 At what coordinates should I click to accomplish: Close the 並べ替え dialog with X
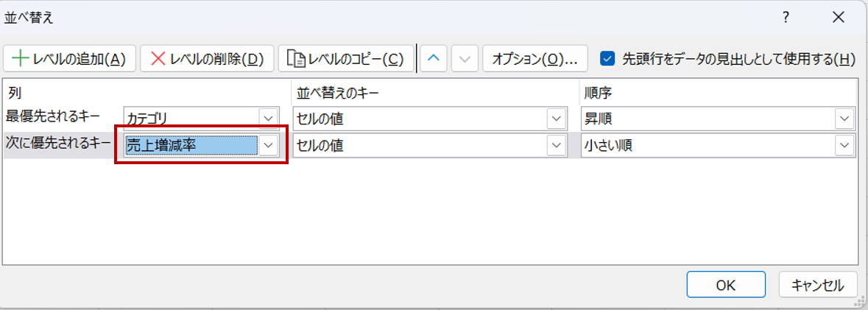838,16
